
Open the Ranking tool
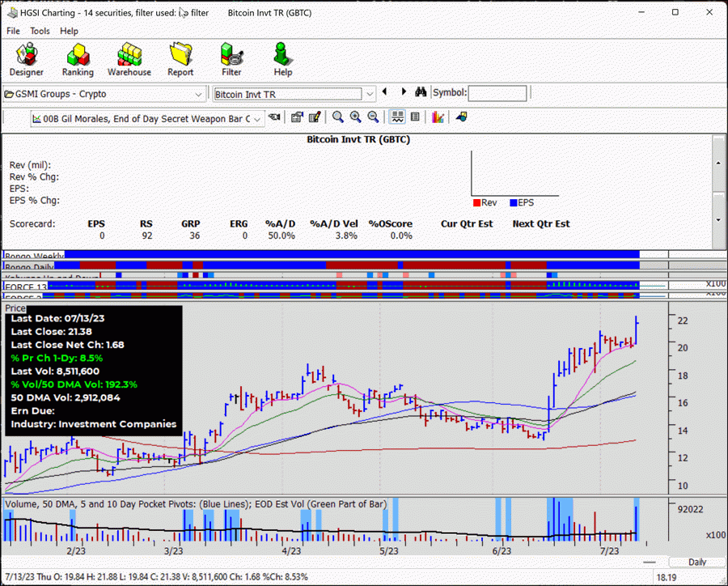point(78,59)
